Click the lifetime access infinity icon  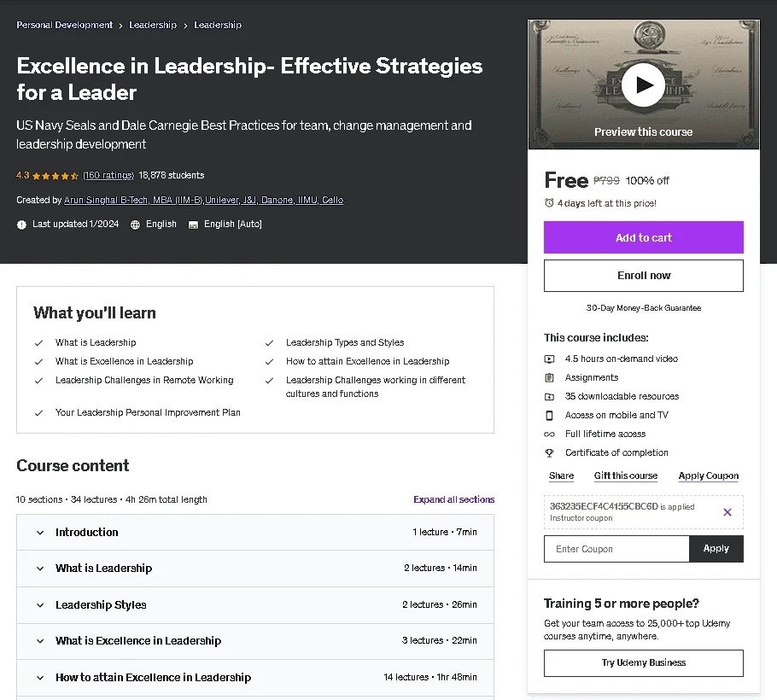click(x=549, y=434)
